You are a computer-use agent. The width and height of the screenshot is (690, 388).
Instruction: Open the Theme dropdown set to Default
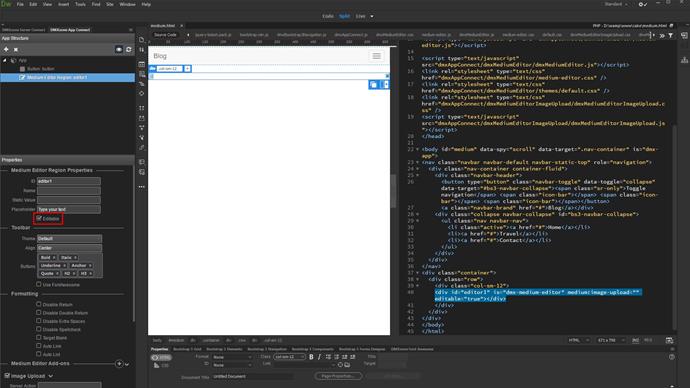(70, 238)
